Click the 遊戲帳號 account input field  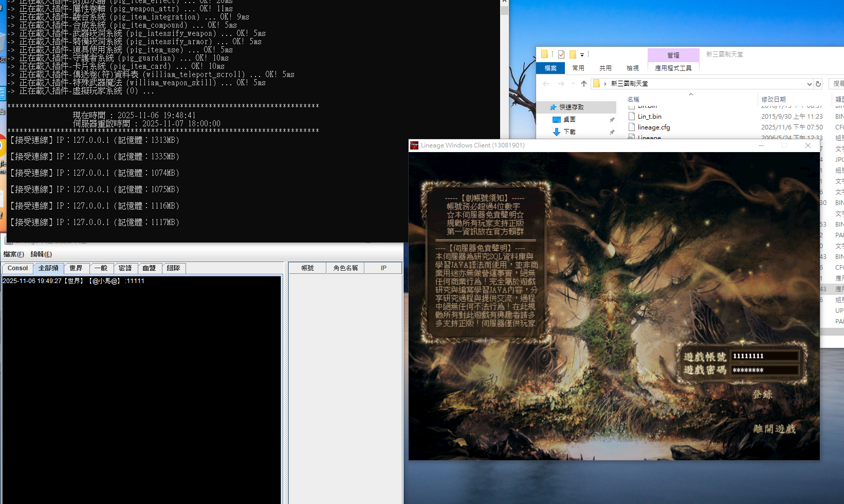coord(765,356)
